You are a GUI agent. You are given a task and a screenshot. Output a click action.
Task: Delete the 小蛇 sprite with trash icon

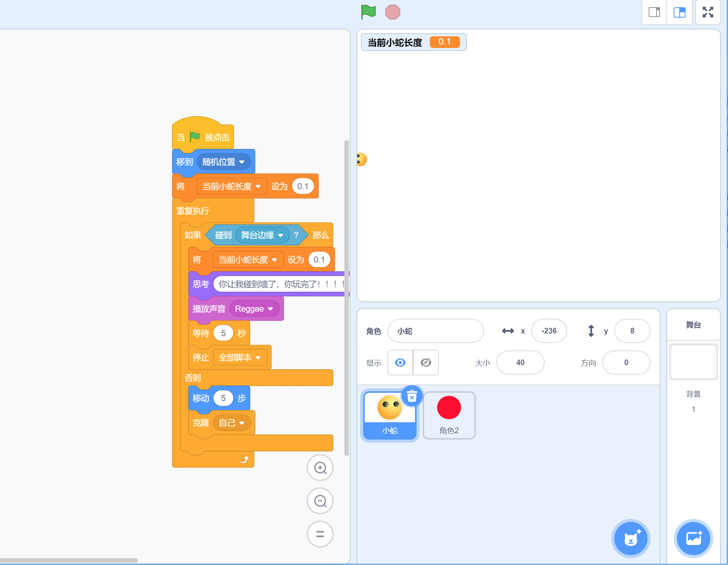point(412,396)
